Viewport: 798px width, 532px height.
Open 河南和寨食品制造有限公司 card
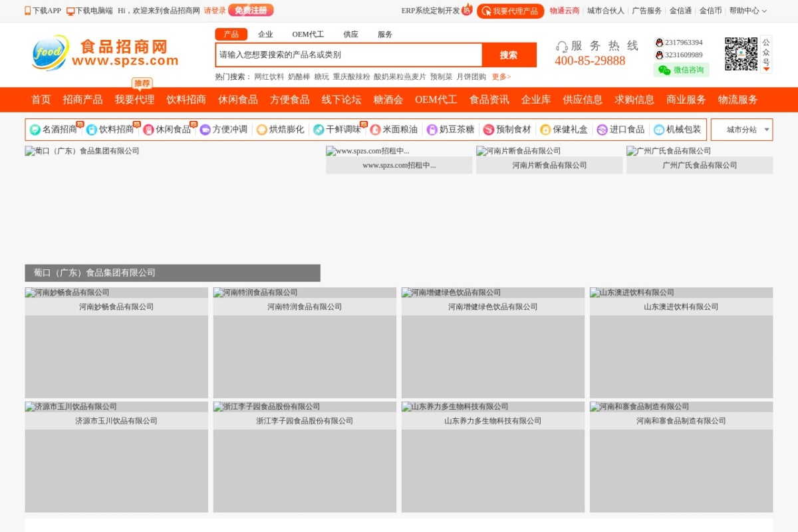[681, 457]
